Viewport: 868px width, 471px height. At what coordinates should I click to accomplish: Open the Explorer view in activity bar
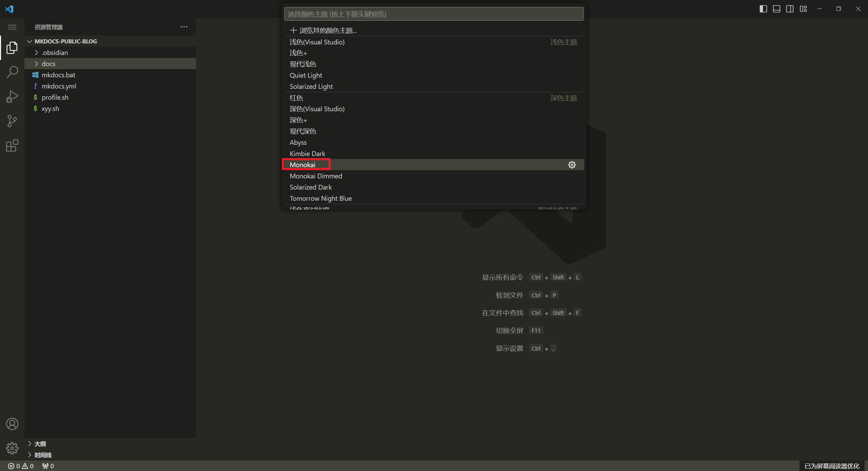click(12, 48)
